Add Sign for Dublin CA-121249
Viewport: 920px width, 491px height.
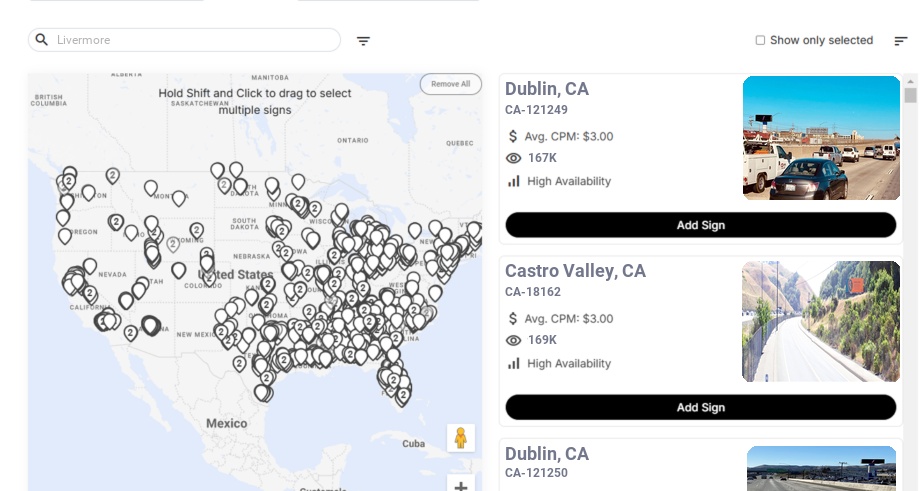click(700, 225)
